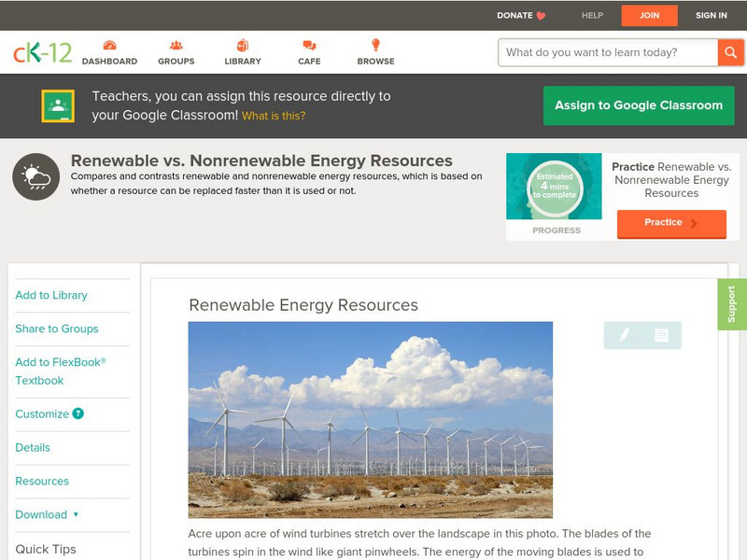This screenshot has width=747, height=560.
Task: Click the Donate link in header
Action: click(x=521, y=15)
